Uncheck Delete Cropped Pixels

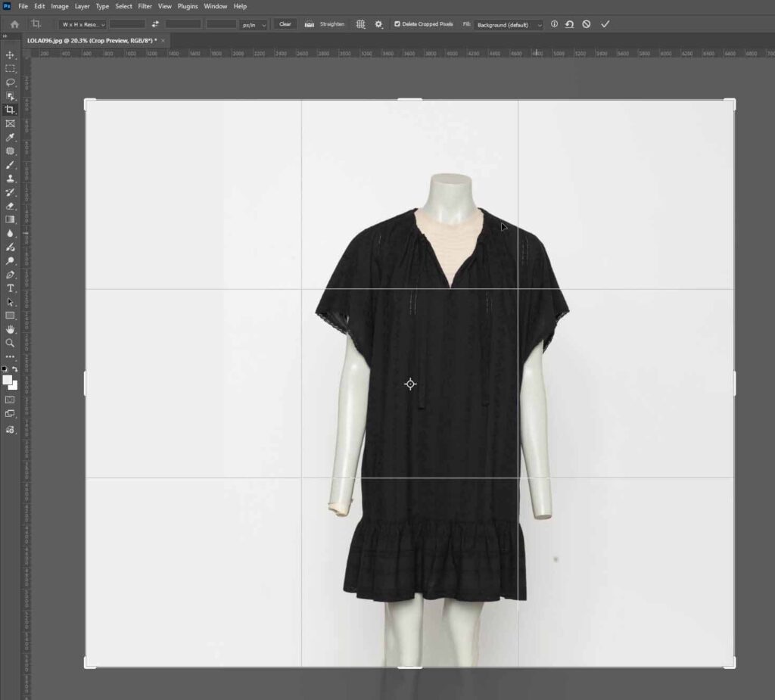tap(397, 24)
